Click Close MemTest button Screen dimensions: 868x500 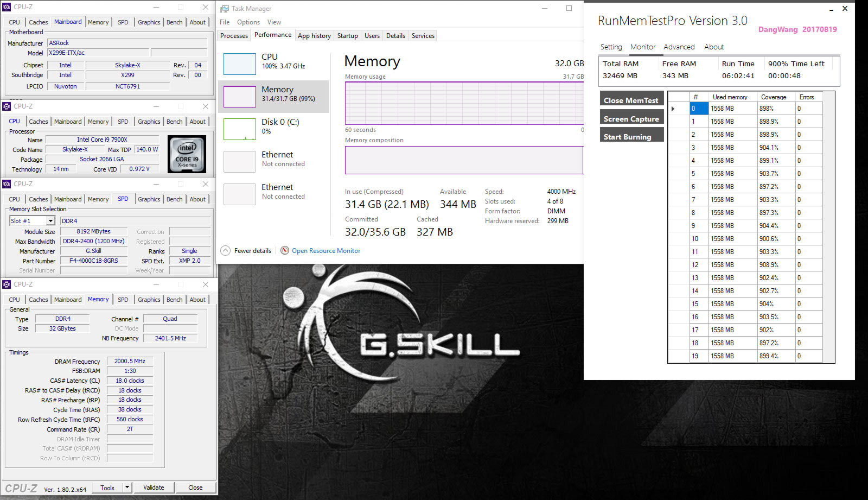pos(631,99)
